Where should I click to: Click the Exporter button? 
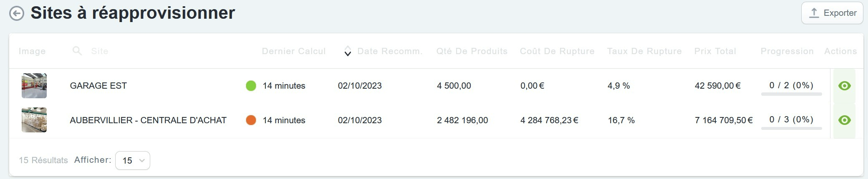click(x=832, y=13)
